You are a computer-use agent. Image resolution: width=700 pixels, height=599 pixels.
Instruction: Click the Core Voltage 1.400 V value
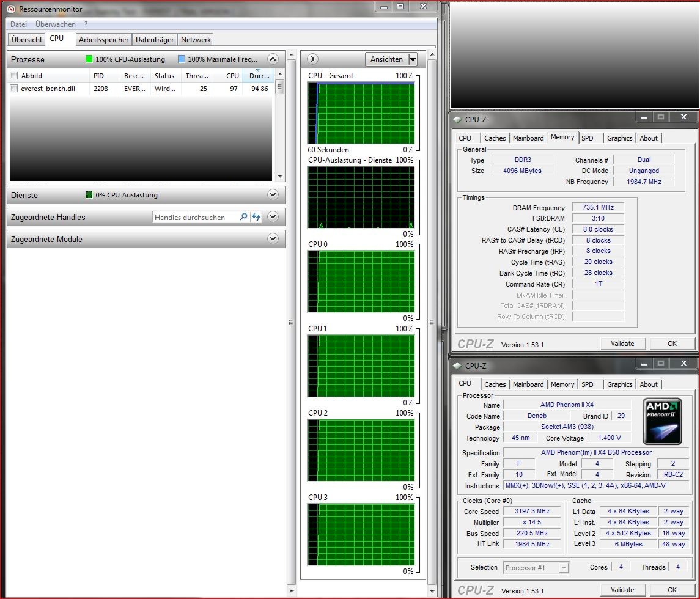[x=610, y=438]
